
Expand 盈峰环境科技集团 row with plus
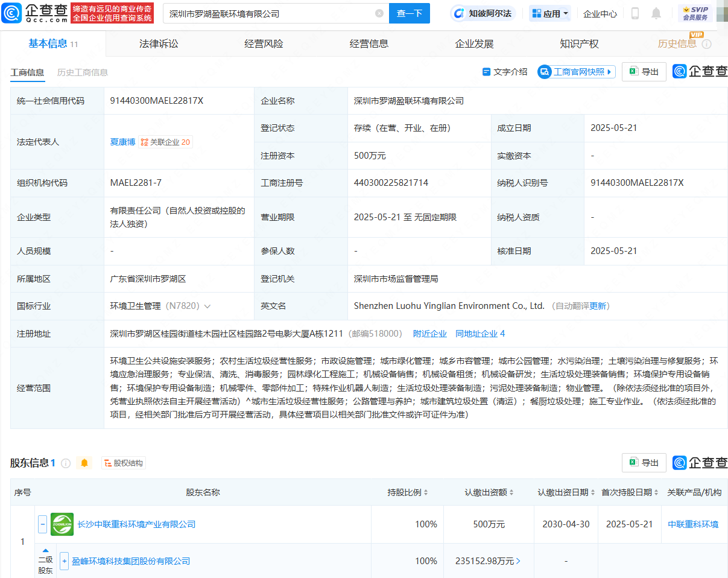64,561
